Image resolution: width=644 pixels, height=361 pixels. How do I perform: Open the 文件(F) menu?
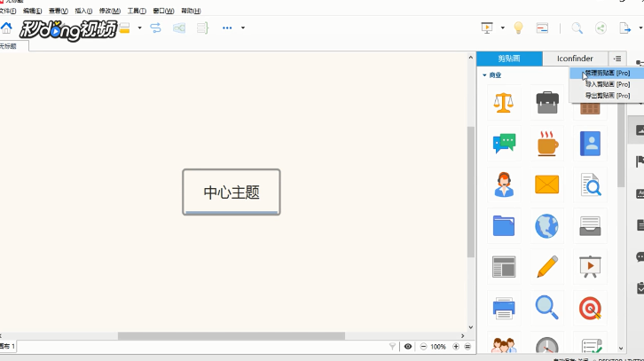click(x=8, y=11)
